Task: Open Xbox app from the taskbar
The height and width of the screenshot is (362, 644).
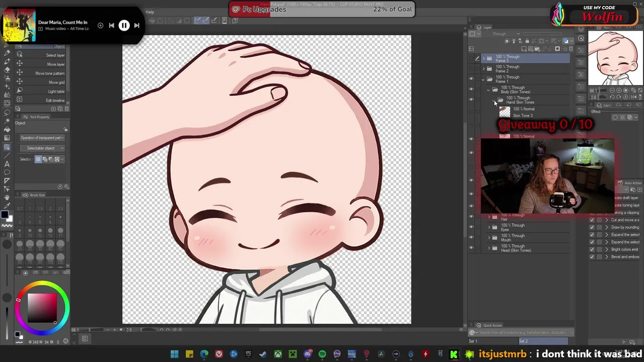Action: pos(278,354)
